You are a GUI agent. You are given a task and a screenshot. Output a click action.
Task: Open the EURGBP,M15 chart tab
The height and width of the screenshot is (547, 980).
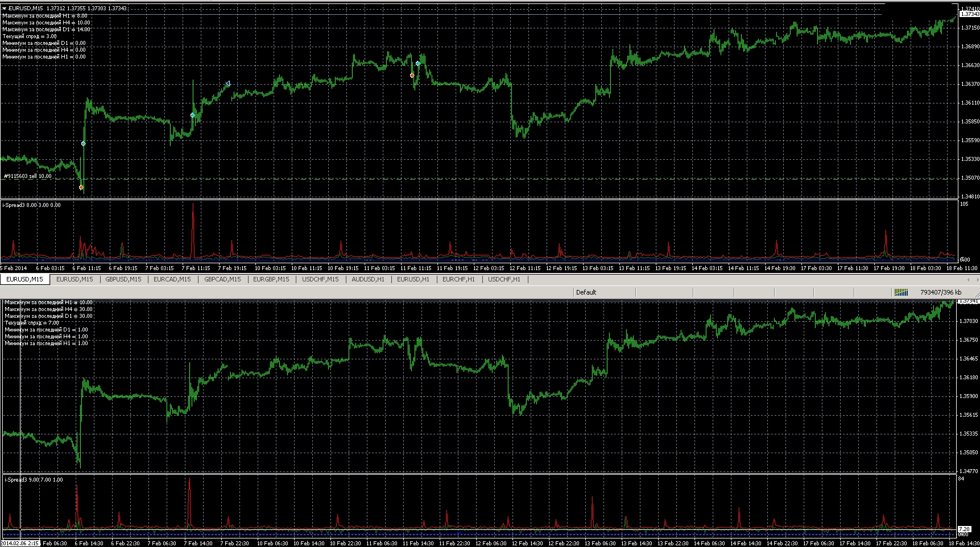tap(271, 279)
